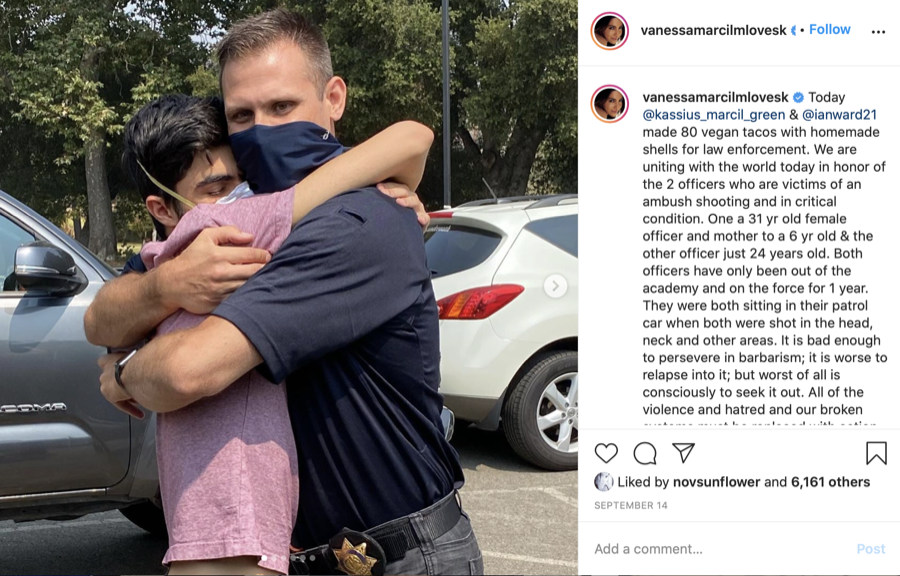The width and height of the screenshot is (900, 576).
Task: Share post via paper plane icon
Action: click(x=684, y=453)
